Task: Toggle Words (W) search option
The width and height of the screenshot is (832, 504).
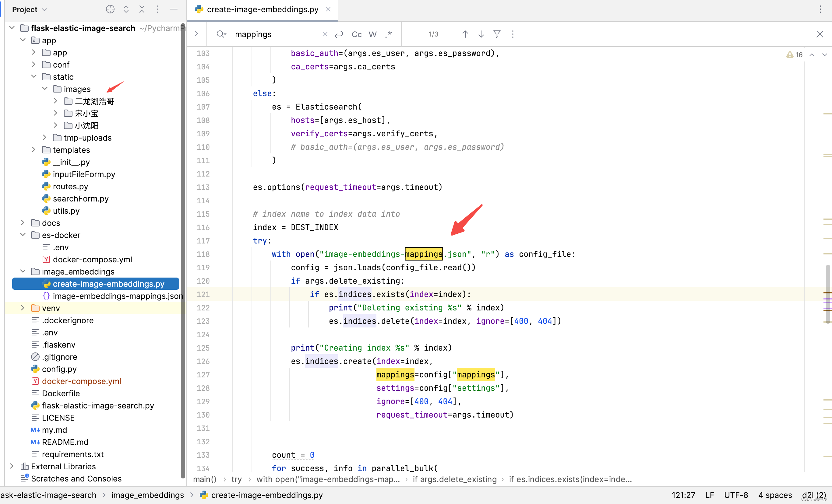Action: [372, 34]
